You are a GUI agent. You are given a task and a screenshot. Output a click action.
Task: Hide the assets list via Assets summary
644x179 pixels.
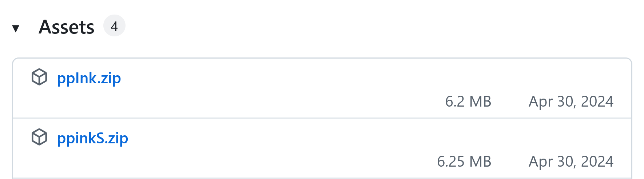pos(67,27)
